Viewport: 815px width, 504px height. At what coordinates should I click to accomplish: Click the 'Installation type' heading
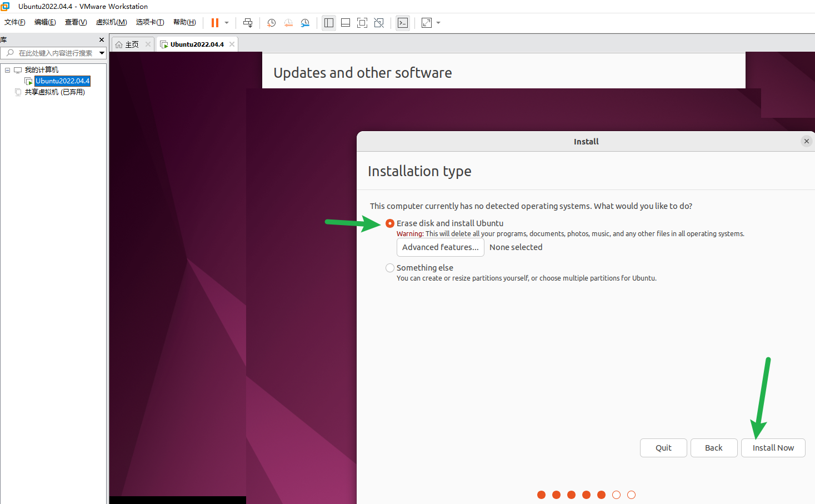[419, 171]
